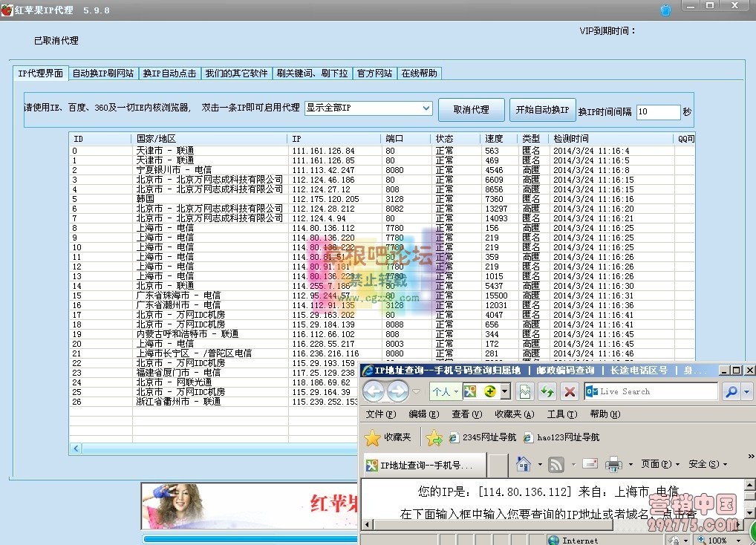The height and width of the screenshot is (545, 756).
Task: Click the RSS feeds icon
Action: [558, 464]
